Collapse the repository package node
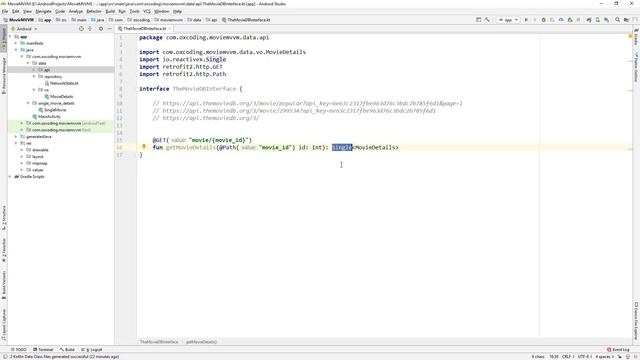This screenshot has height=360, width=640. click(34, 76)
